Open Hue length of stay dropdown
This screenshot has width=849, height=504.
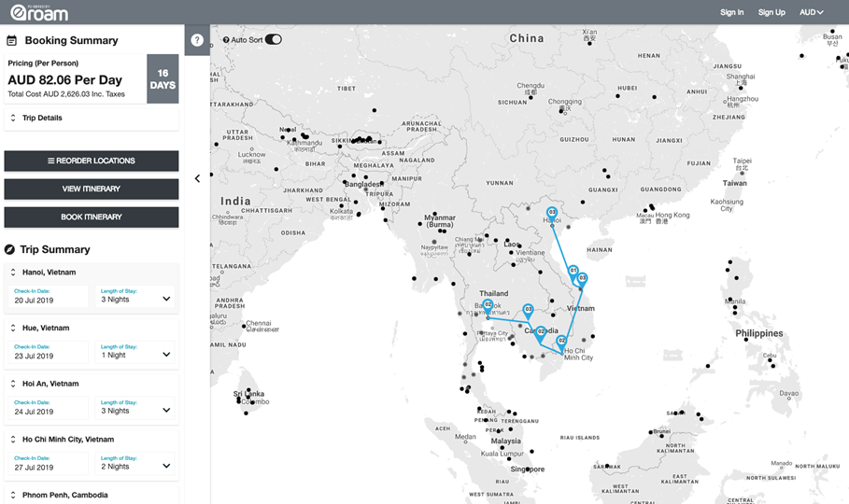click(135, 353)
